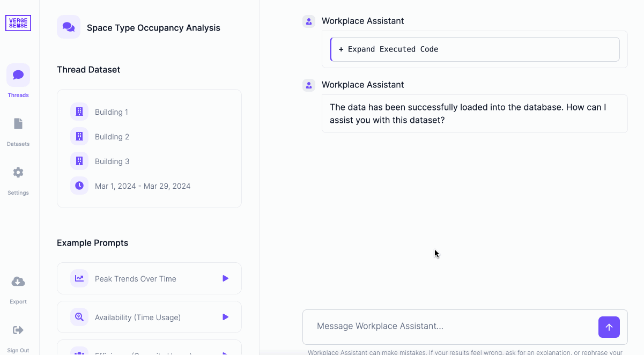Click the Space Type Occupancy Analysis title
Screen dimensions: 644x355
(x=153, y=28)
